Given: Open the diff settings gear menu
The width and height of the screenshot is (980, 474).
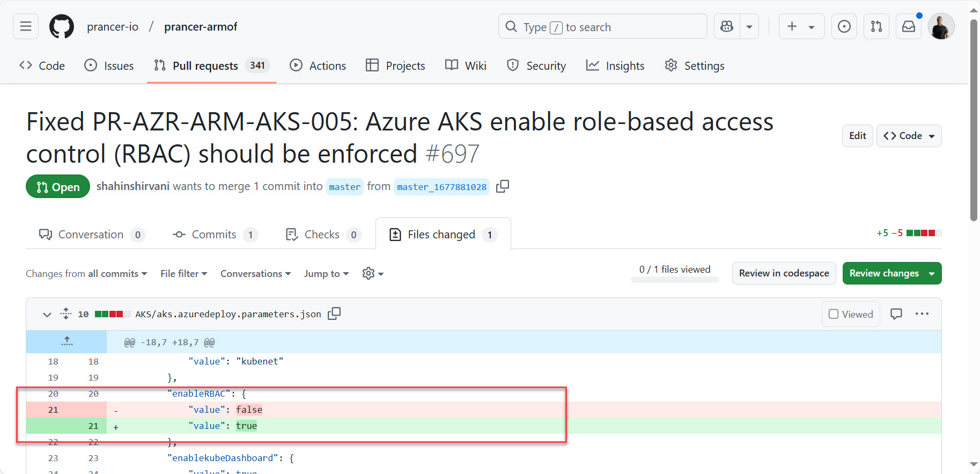Looking at the screenshot, I should point(373,274).
